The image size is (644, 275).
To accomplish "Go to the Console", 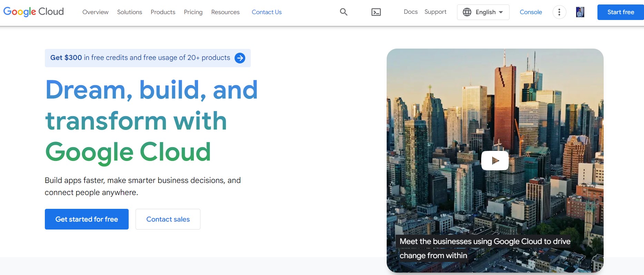I will tap(531, 12).
